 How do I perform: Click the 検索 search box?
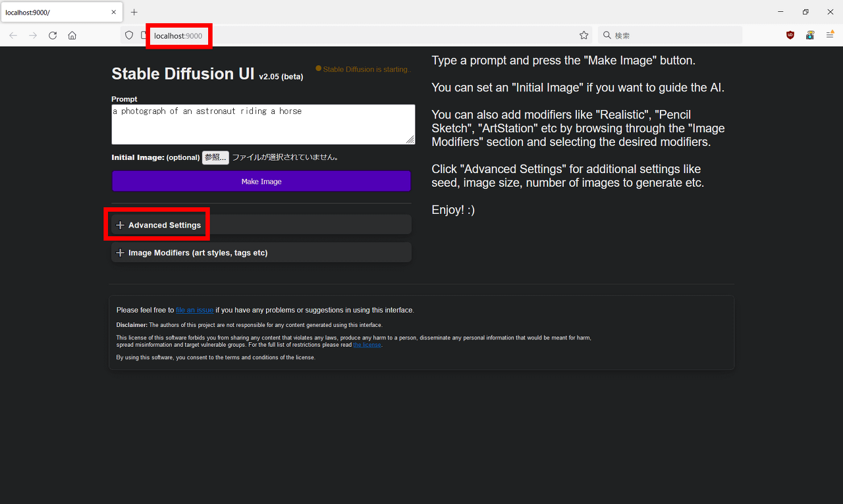click(x=670, y=36)
